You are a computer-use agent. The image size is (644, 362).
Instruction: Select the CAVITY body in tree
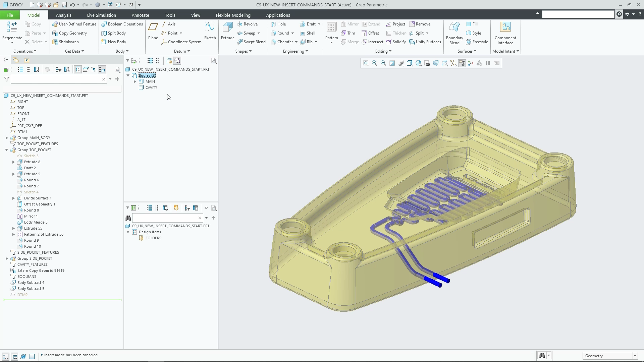tap(151, 87)
